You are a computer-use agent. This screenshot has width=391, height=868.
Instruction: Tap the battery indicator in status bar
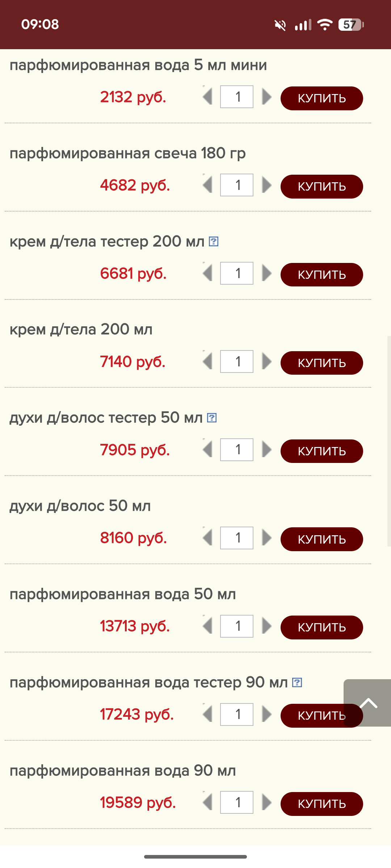[x=351, y=25]
